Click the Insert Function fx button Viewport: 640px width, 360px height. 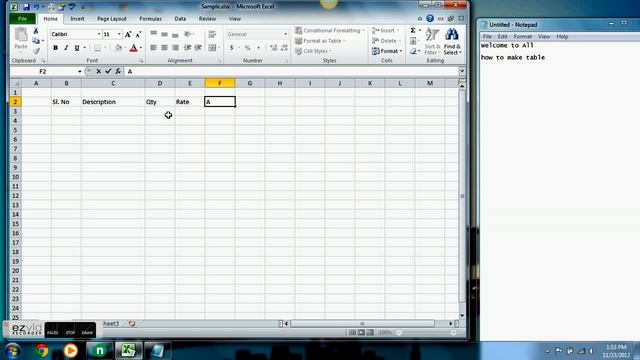(118, 71)
